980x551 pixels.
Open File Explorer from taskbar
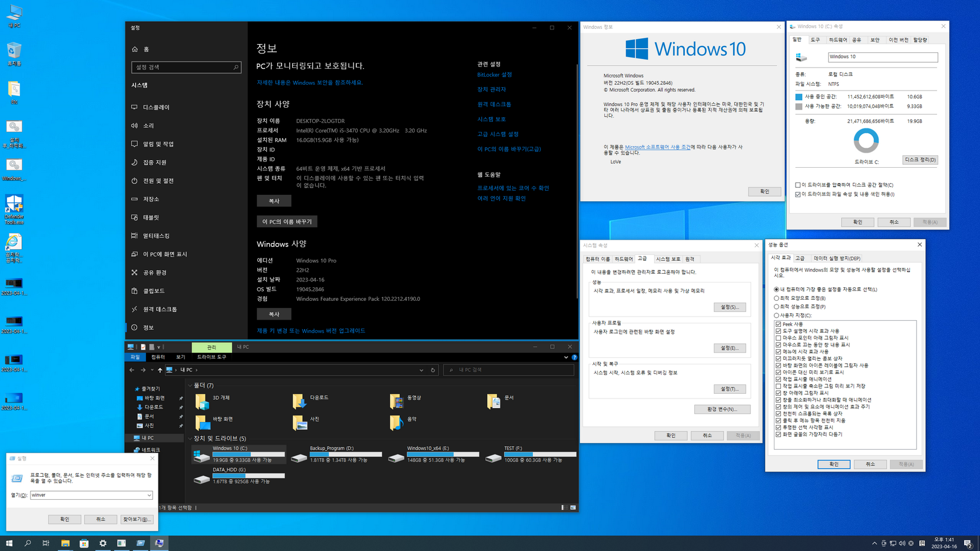[65, 543]
